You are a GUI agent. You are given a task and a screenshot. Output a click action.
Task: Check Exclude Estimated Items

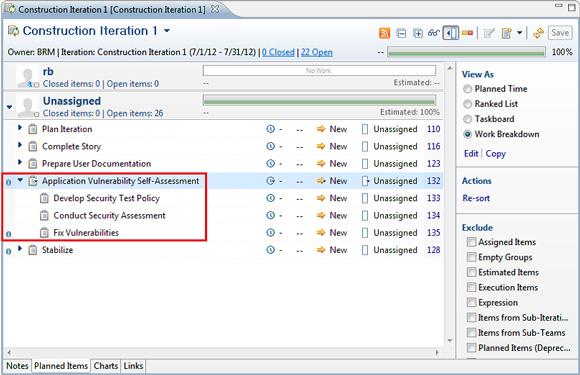[471, 272]
